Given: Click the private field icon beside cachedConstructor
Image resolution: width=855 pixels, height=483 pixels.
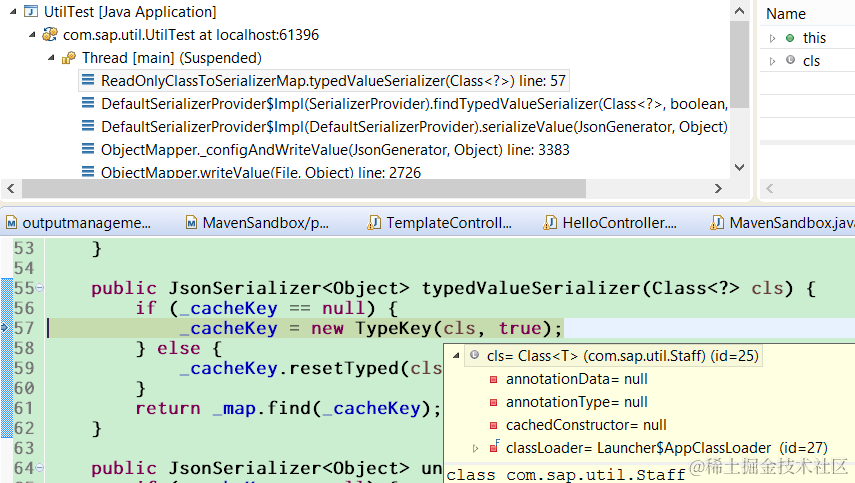Looking at the screenshot, I should coord(493,425).
